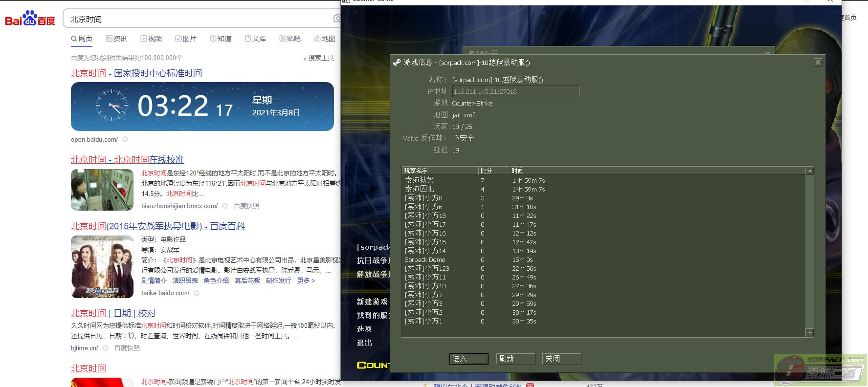Click the scroll down arrow in player list
868x387 pixels.
point(810,333)
